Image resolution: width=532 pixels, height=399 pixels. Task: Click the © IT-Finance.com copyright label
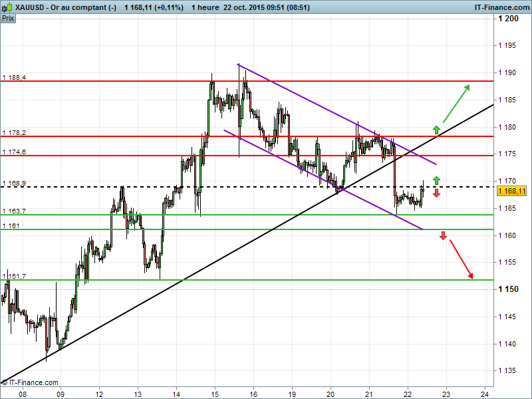pos(30,382)
